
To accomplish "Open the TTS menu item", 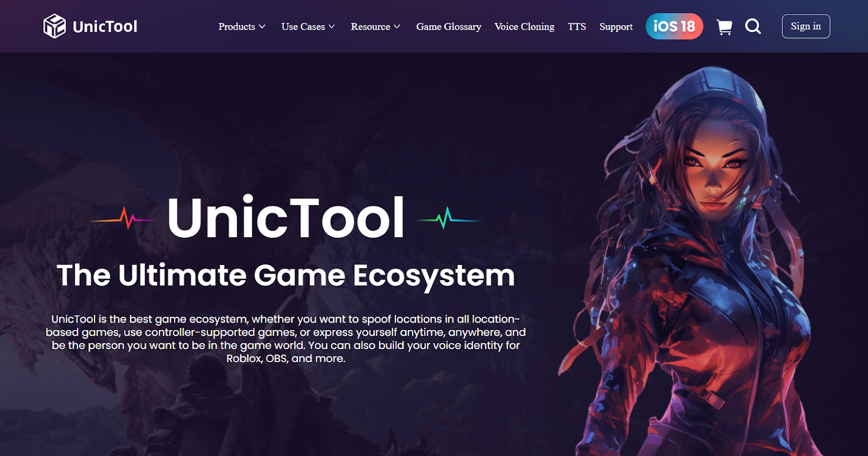I will pyautogui.click(x=577, y=27).
